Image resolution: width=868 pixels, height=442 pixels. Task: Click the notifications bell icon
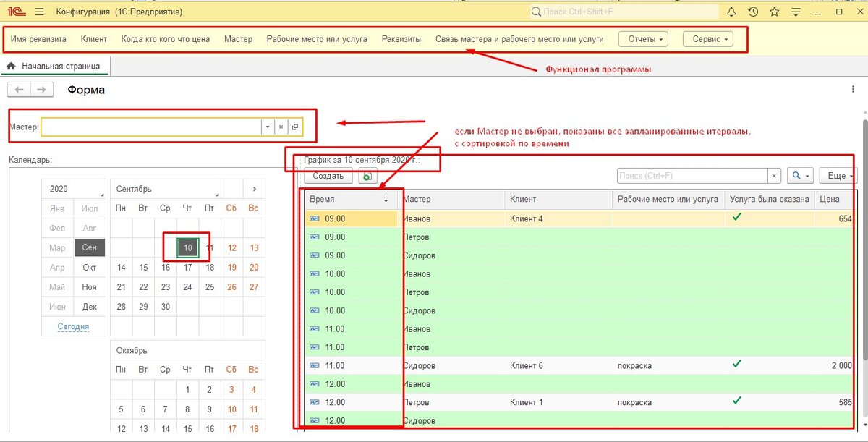click(731, 12)
